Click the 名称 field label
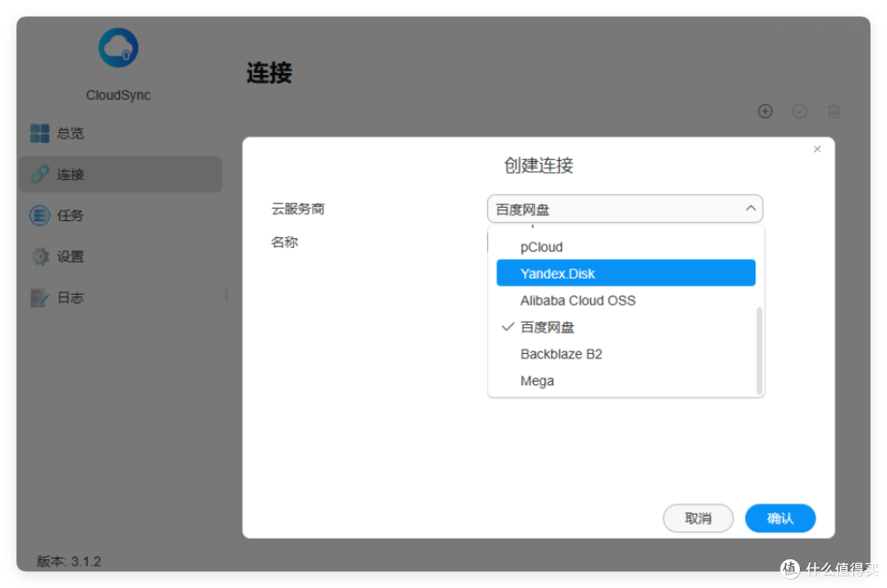The height and width of the screenshot is (588, 887). (284, 242)
